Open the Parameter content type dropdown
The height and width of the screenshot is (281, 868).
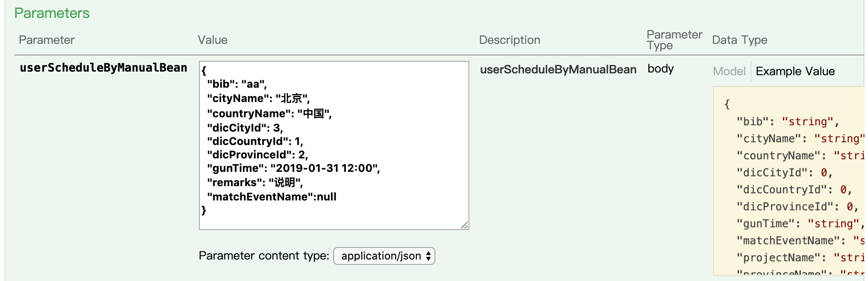point(383,255)
